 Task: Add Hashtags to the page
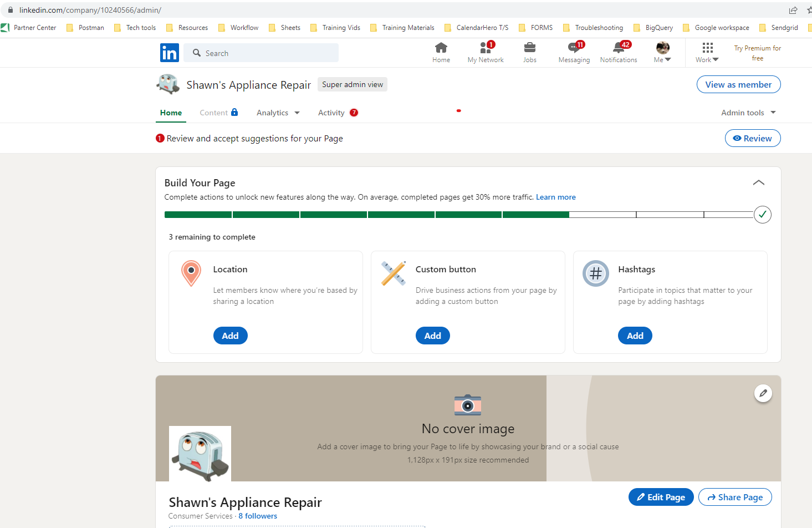point(635,336)
